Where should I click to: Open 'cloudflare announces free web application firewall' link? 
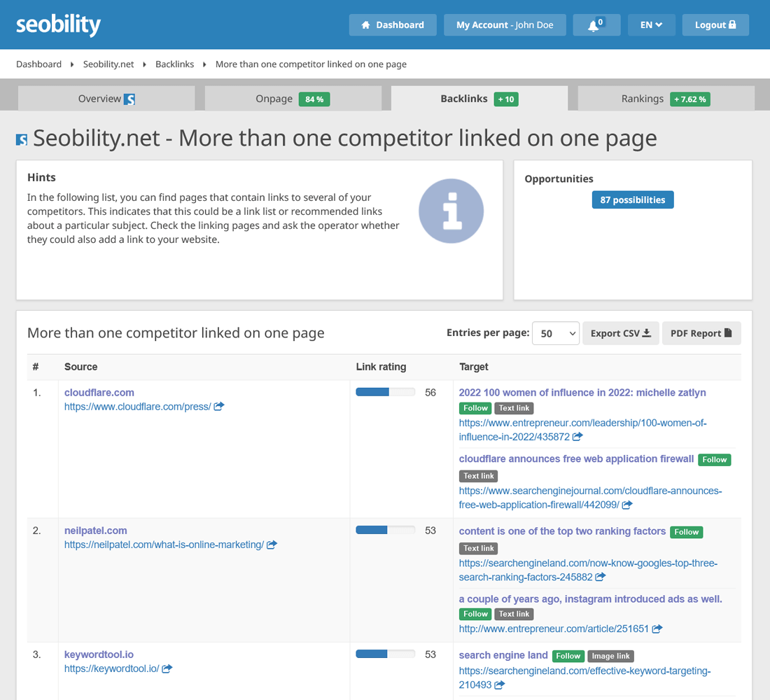pyautogui.click(x=576, y=458)
